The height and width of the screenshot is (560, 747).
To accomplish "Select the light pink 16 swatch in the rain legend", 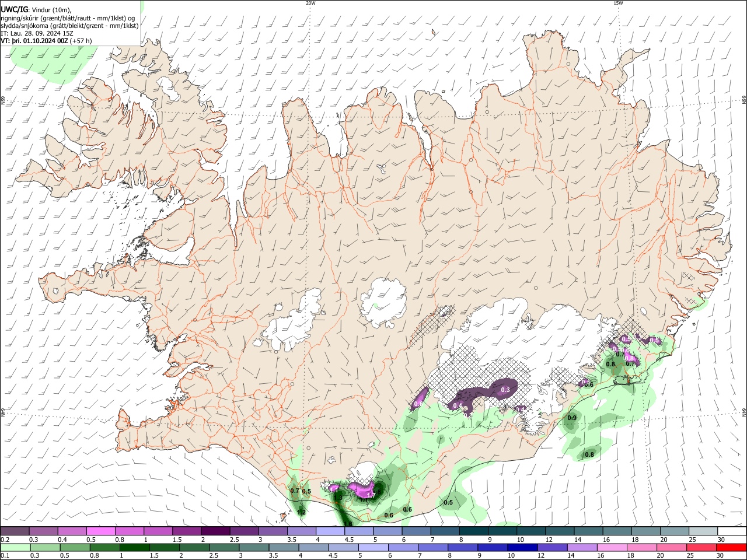I will coord(611,548).
